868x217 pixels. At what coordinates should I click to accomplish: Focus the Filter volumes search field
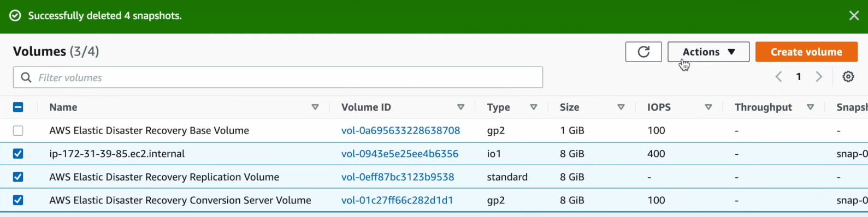278,77
